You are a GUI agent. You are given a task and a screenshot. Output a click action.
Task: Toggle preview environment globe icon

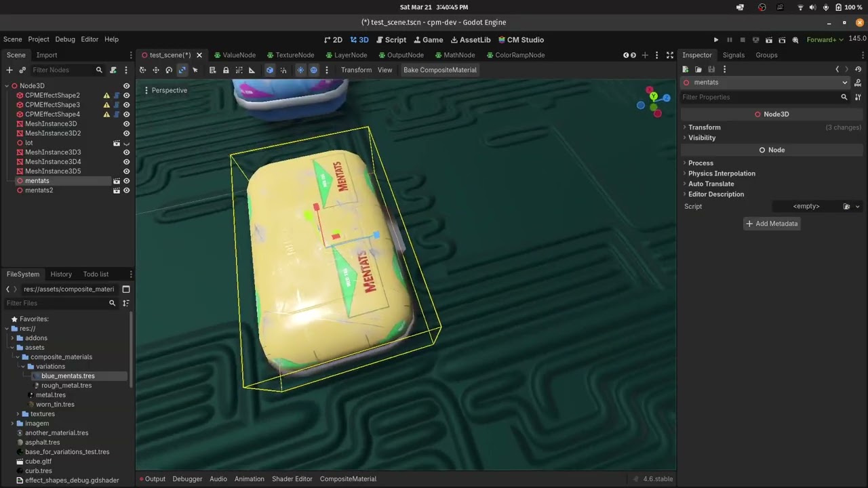click(313, 70)
